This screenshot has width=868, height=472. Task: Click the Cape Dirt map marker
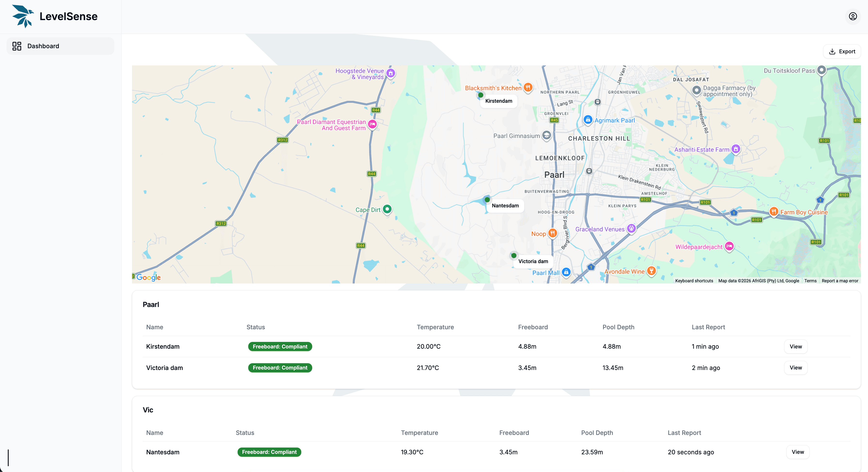click(387, 209)
